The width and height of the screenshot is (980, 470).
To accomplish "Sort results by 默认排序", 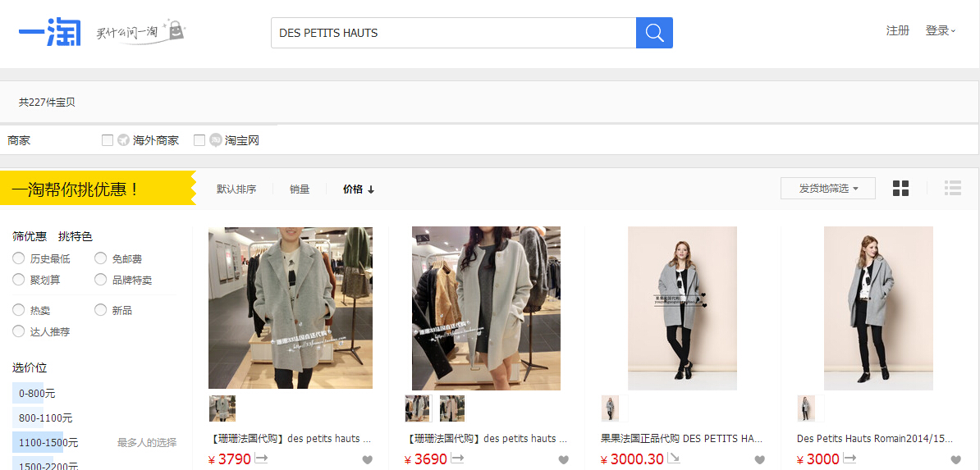I will coord(236,189).
